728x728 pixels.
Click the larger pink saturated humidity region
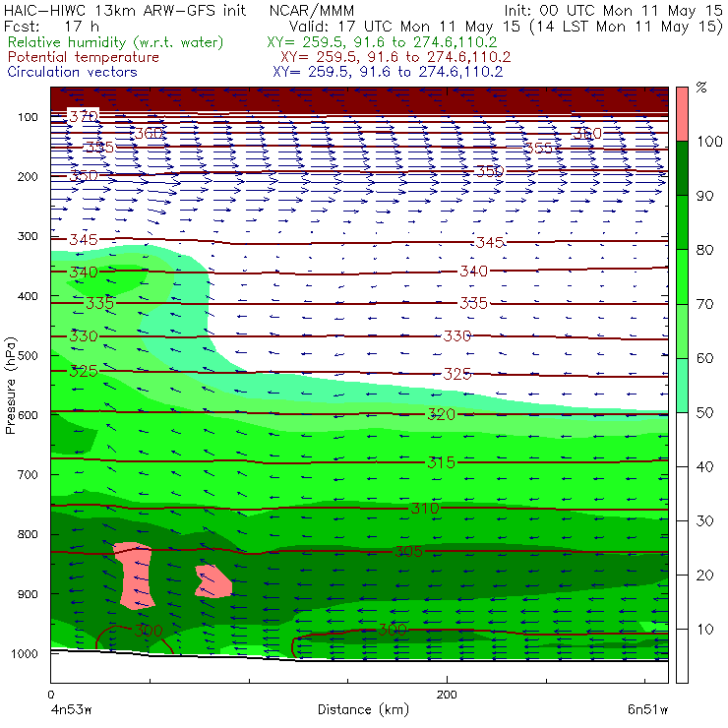[x=134, y=576]
